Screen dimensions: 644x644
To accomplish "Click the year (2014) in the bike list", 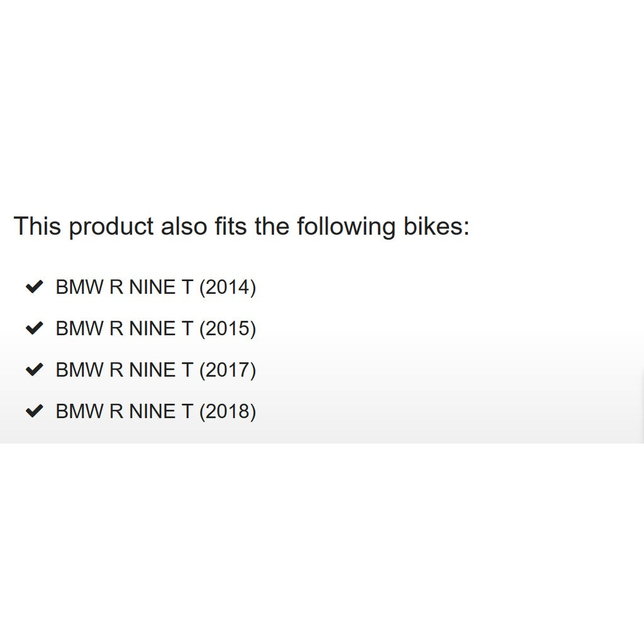I will [x=228, y=287].
